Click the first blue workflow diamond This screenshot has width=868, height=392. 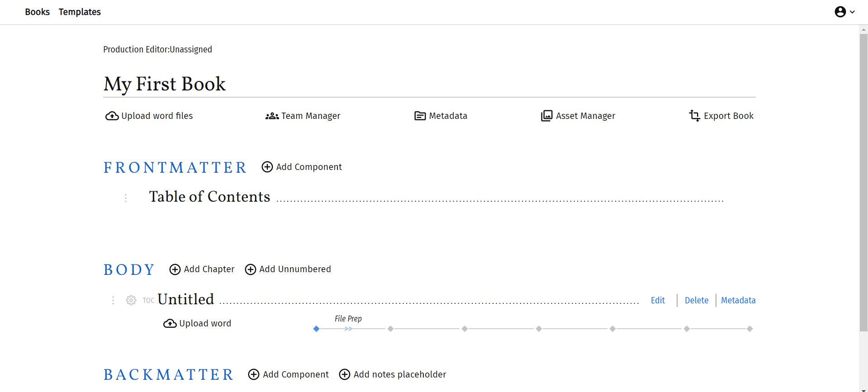[x=316, y=329]
